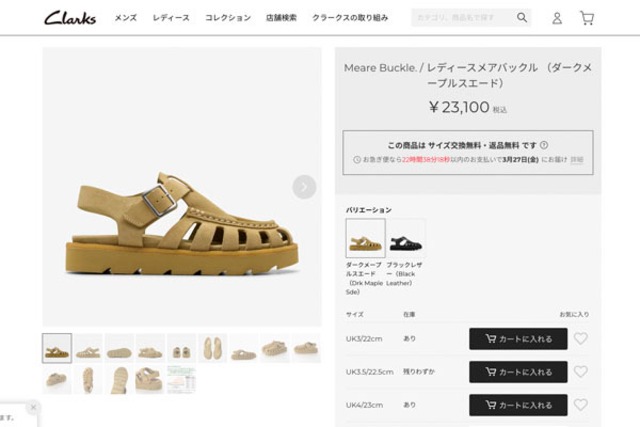Toggle favorite heart for UK4/23cm
This screenshot has height=427, width=640.
click(581, 405)
